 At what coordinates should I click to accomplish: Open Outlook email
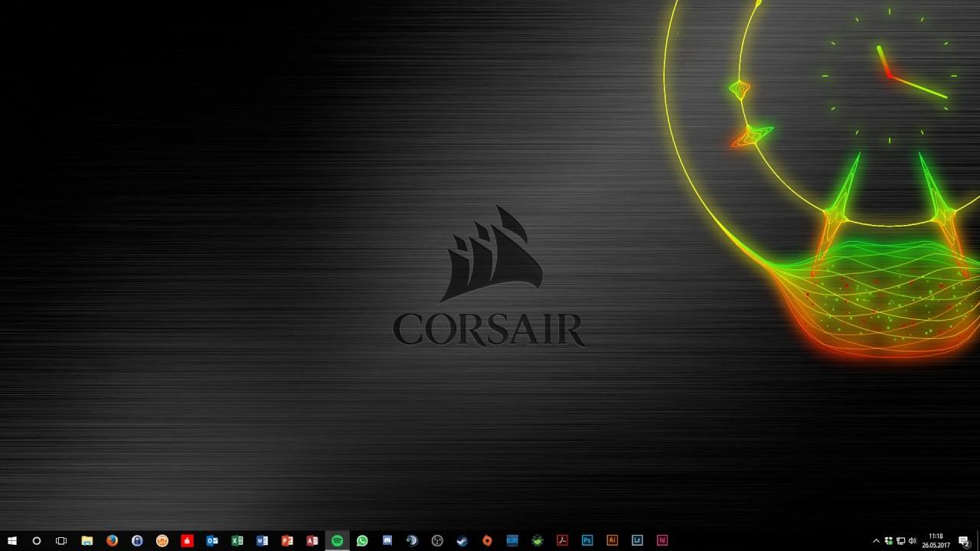212,540
